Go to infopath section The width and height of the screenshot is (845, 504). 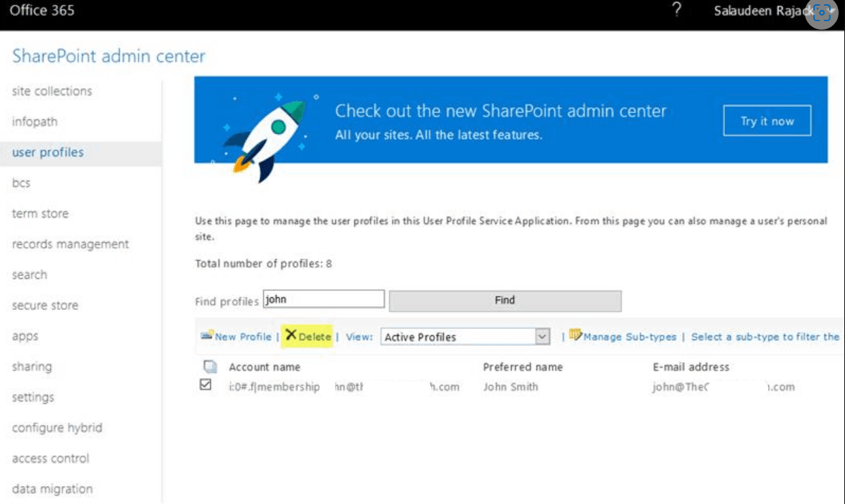[x=35, y=122]
